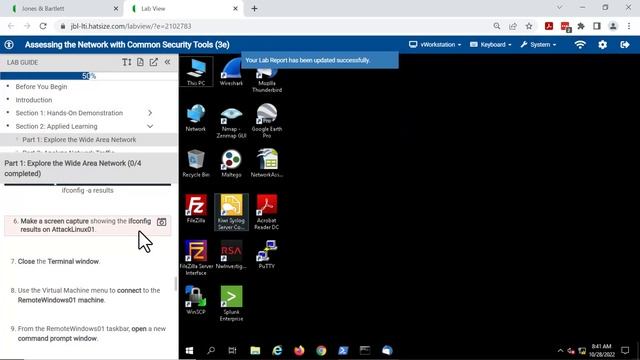Launch Splunk Enterprise shortcut
Image resolution: width=640 pixels, height=360 pixels.
pyautogui.click(x=231, y=304)
